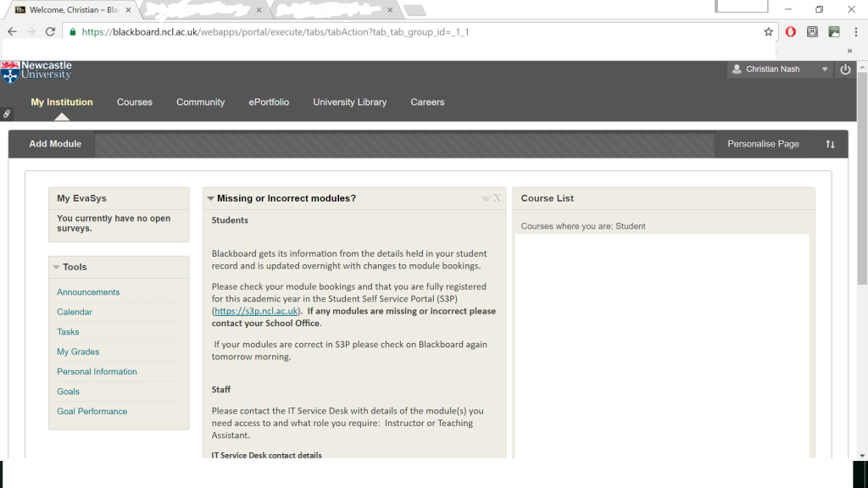The width and height of the screenshot is (868, 488).
Task: Click the Blackboard logout power icon
Action: coord(845,69)
